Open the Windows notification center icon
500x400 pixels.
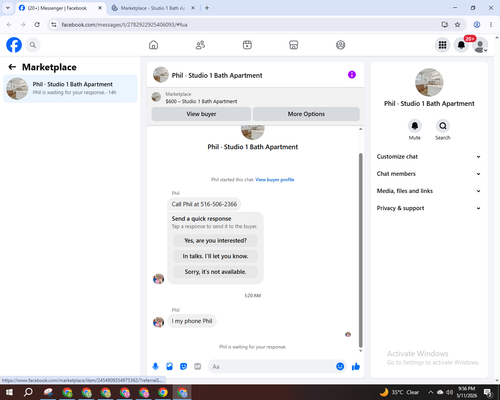[488, 392]
